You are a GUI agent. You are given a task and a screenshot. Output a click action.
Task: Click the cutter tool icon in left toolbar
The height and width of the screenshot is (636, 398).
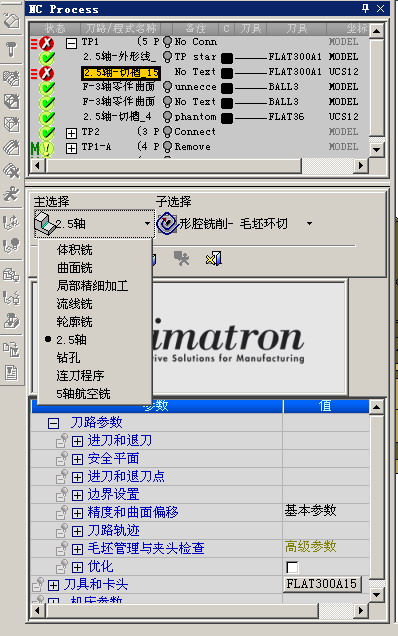click(11, 49)
